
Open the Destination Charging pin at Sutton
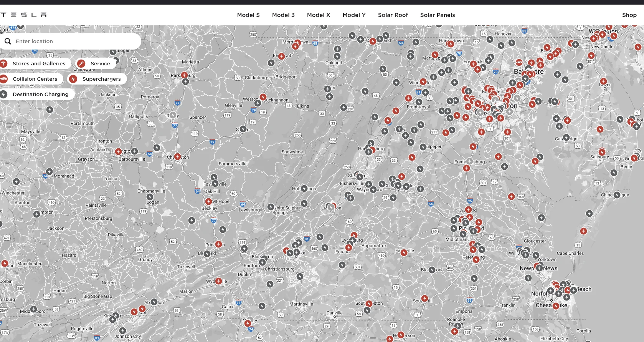tap(243, 129)
